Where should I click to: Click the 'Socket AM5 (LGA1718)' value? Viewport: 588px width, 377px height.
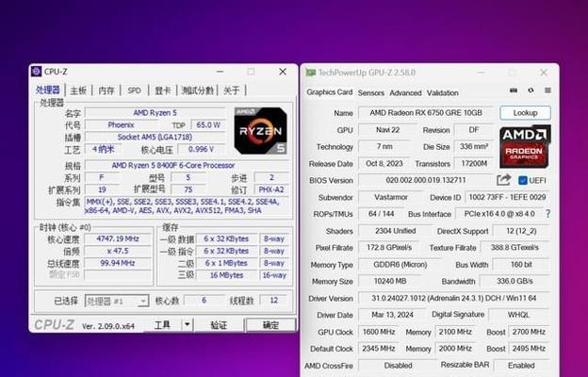point(155,137)
